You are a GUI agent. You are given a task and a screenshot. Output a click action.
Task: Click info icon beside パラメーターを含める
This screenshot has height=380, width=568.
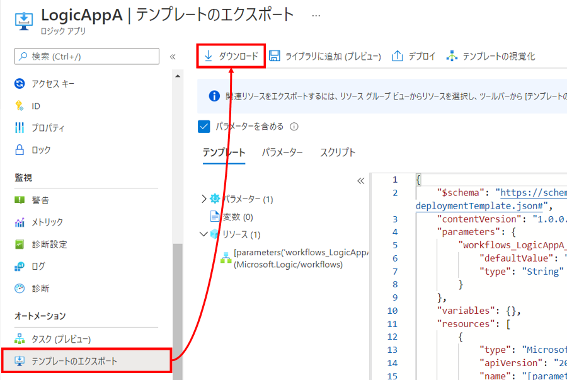coord(294,127)
